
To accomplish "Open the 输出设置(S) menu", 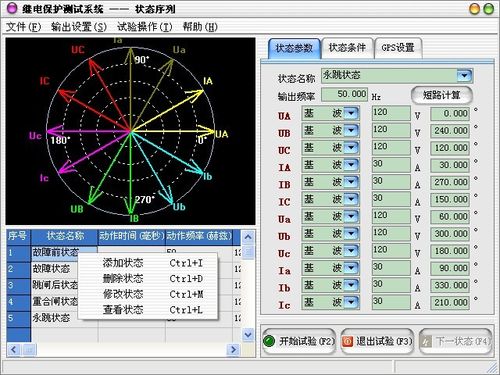I will (79, 27).
